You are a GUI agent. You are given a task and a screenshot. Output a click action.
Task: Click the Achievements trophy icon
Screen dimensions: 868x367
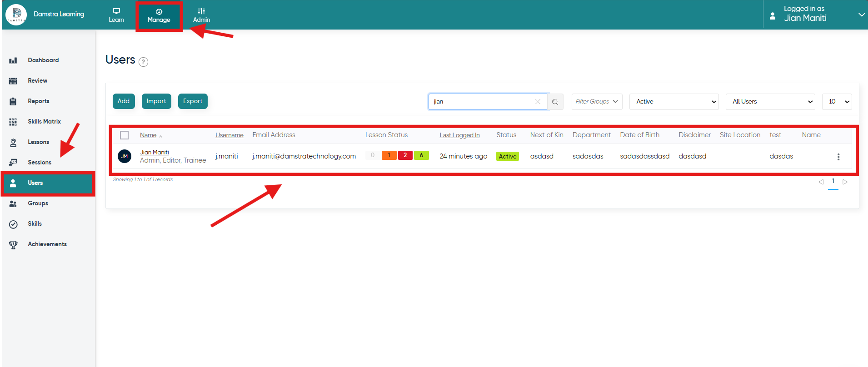(13, 244)
